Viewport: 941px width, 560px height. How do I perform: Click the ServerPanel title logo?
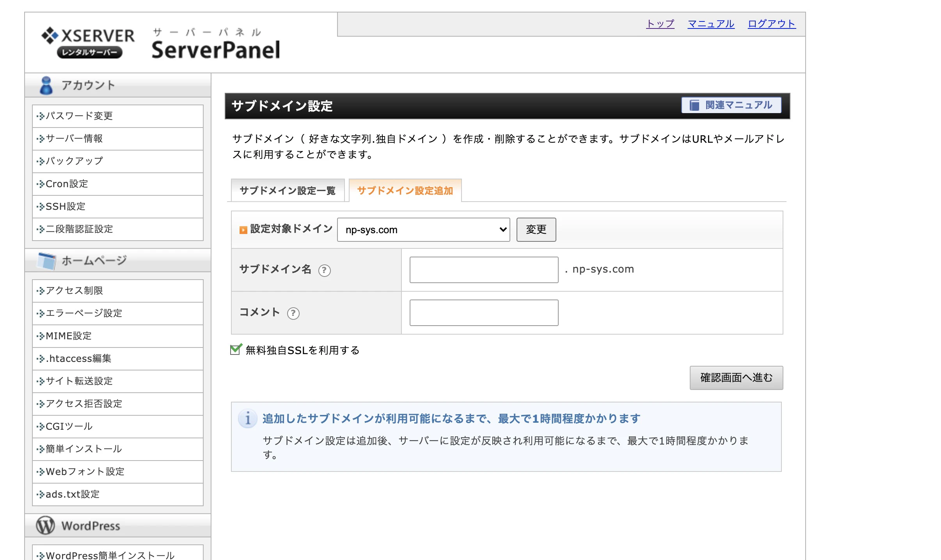tap(216, 44)
